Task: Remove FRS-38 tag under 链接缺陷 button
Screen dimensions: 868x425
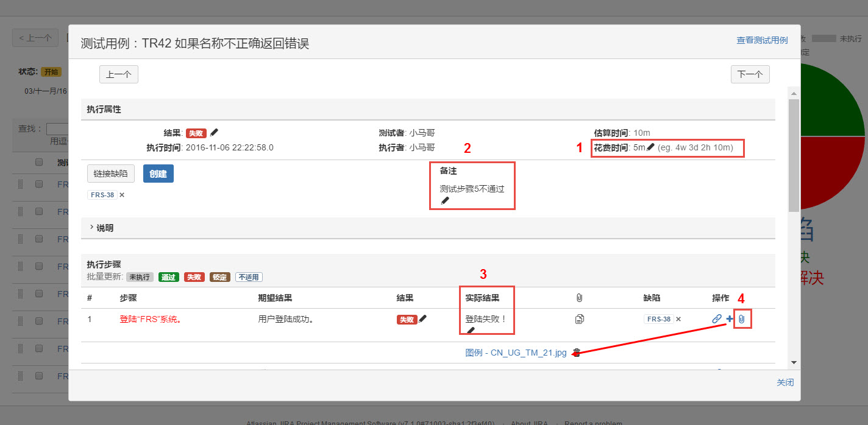Action: click(x=122, y=195)
